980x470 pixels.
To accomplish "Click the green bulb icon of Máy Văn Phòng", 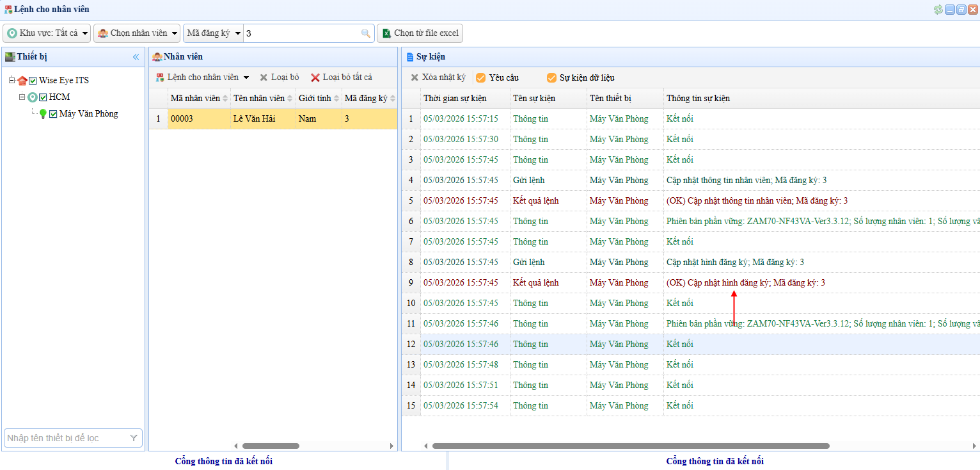I will click(x=43, y=114).
